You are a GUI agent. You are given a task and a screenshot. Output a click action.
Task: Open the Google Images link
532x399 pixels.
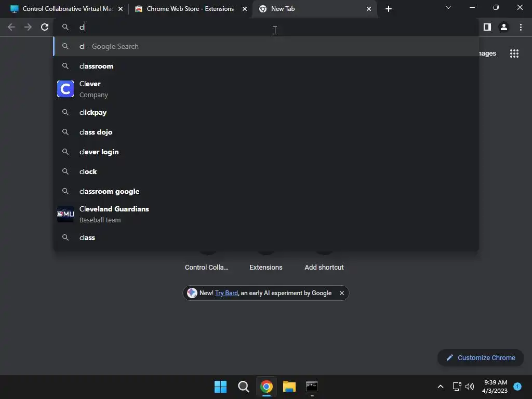click(487, 54)
